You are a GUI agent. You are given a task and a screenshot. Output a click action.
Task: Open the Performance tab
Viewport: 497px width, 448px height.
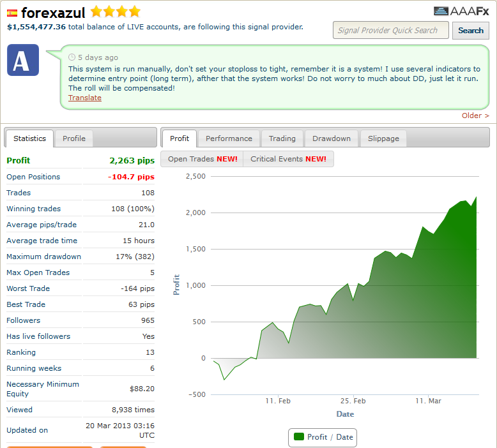coord(229,138)
